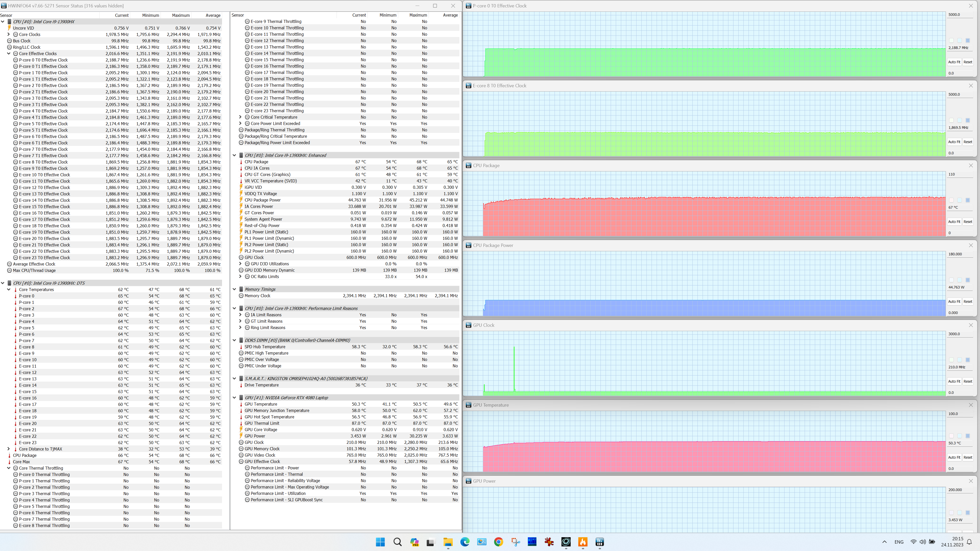This screenshot has width=980, height=551.
Task: Open FurMark flame icon in taskbar
Action: [x=583, y=542]
